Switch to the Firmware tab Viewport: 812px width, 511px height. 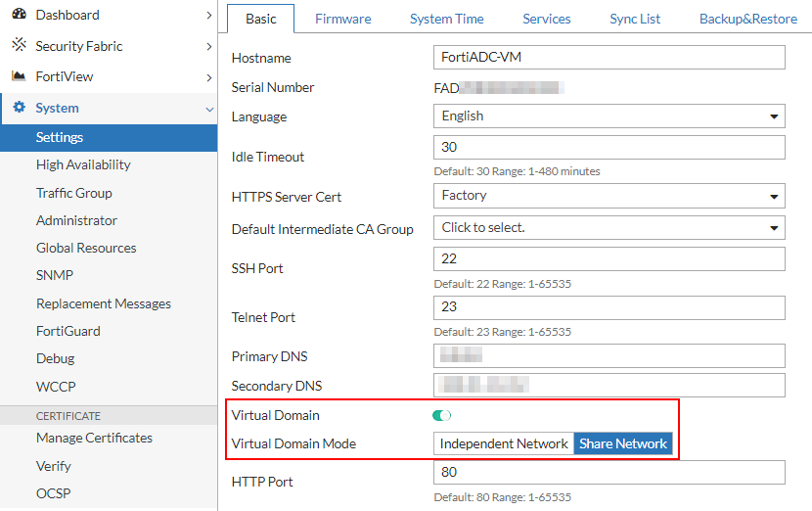342,19
